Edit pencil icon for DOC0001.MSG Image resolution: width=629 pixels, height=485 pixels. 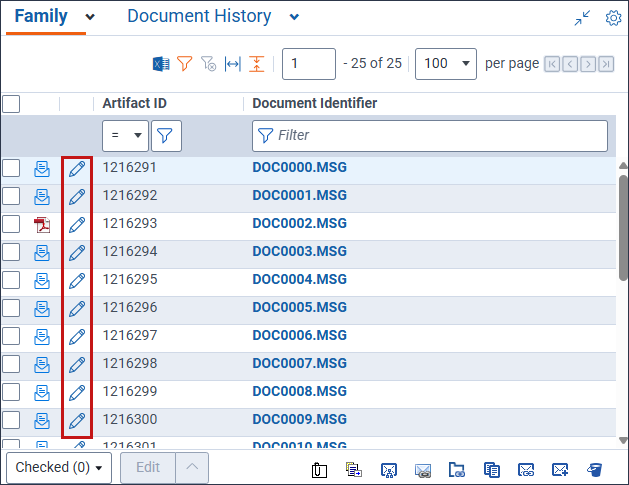coord(77,197)
